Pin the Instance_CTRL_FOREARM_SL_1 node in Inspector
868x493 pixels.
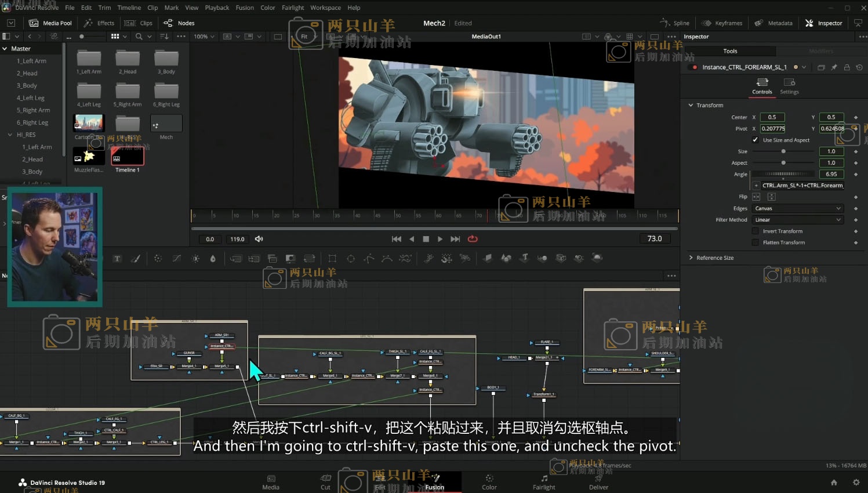tap(834, 67)
